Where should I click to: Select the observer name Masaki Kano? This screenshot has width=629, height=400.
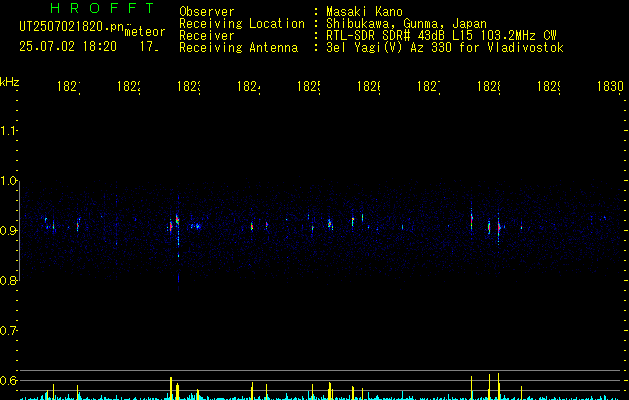click(x=364, y=12)
